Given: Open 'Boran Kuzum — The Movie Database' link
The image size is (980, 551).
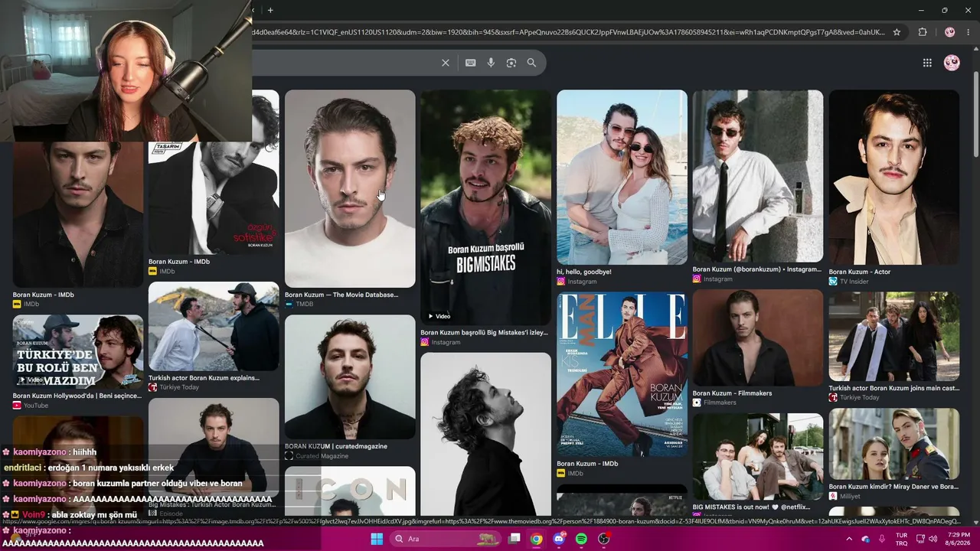Looking at the screenshot, I should (x=341, y=295).
